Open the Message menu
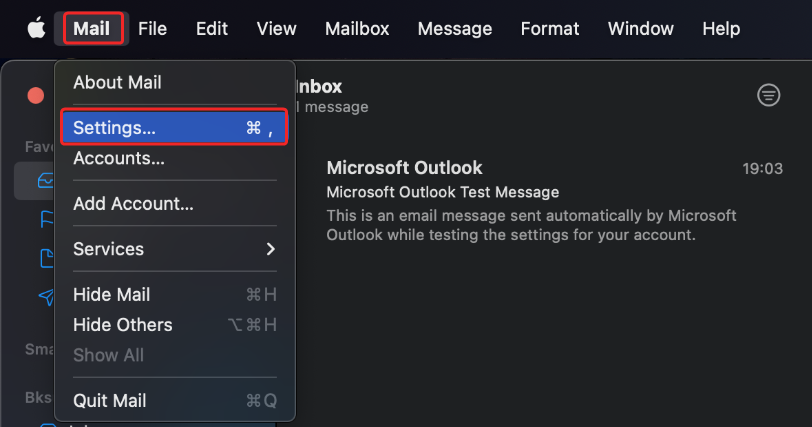This screenshot has width=812, height=427. 455,28
